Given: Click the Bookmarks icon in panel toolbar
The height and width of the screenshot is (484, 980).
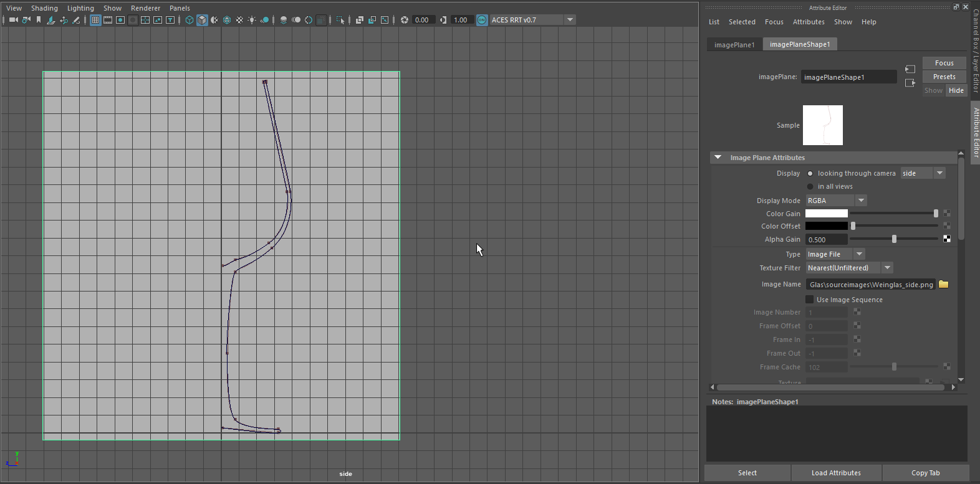Looking at the screenshot, I should (39, 20).
